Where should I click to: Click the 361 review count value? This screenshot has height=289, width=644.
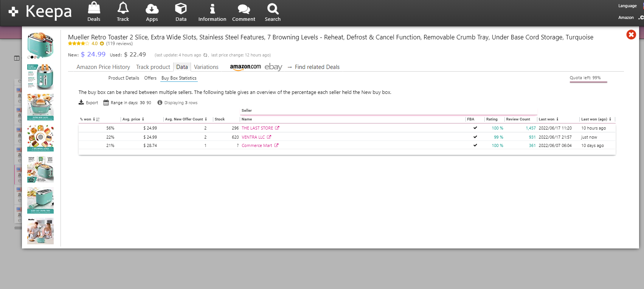click(x=532, y=145)
